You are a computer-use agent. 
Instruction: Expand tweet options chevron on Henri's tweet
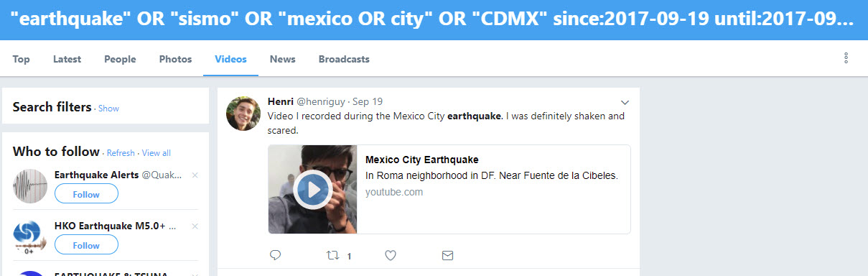click(x=625, y=101)
